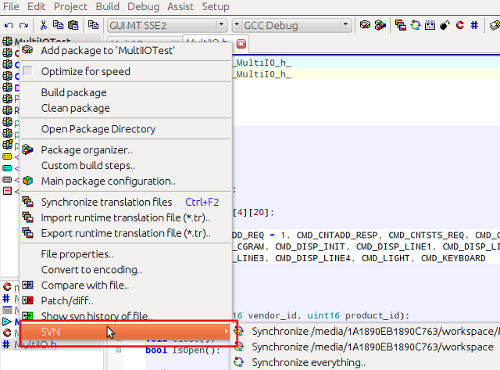This screenshot has width=500, height=370.
Task: Click the red C toolbar icon
Action: pyautogui.click(x=460, y=25)
